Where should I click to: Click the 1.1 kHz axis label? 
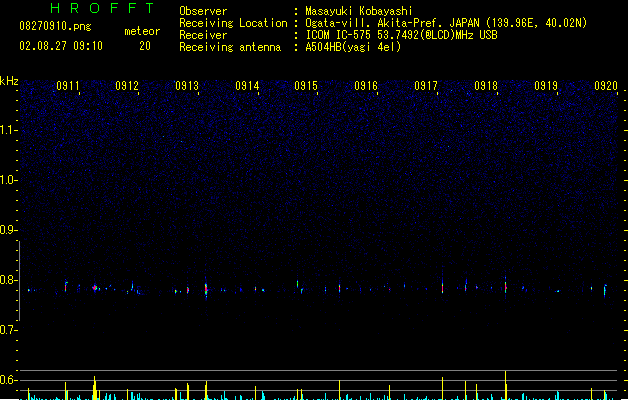[8, 130]
